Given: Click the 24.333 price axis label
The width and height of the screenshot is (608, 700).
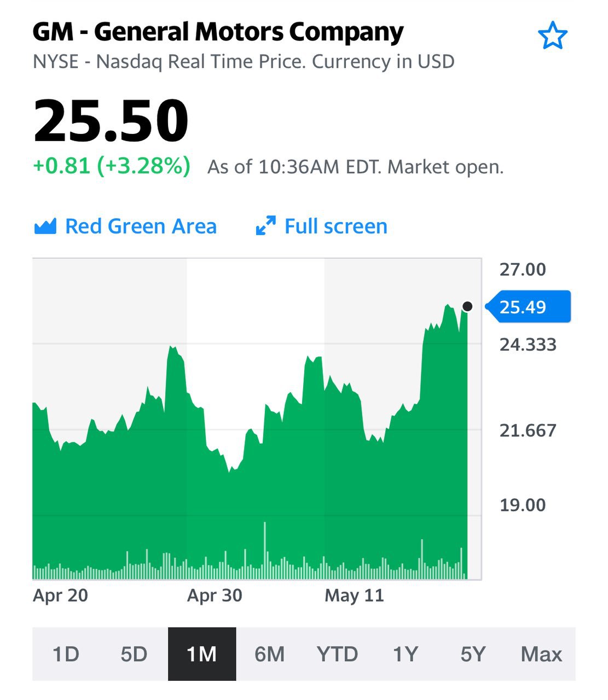Looking at the screenshot, I should 528,345.
